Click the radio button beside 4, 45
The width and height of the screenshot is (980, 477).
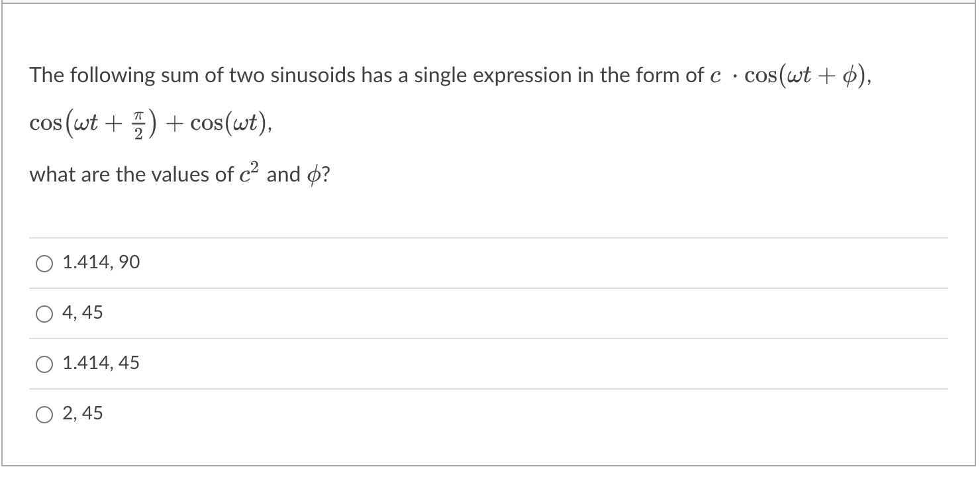coord(44,313)
